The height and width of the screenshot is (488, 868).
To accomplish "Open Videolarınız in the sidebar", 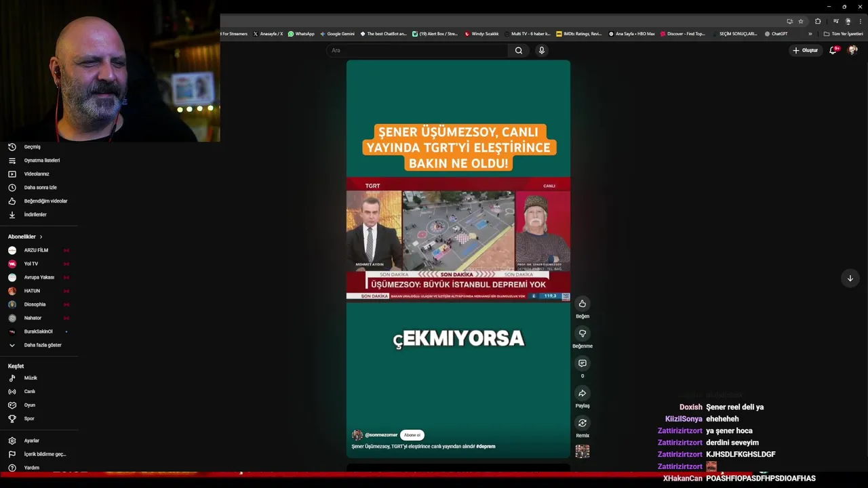I will (x=37, y=174).
